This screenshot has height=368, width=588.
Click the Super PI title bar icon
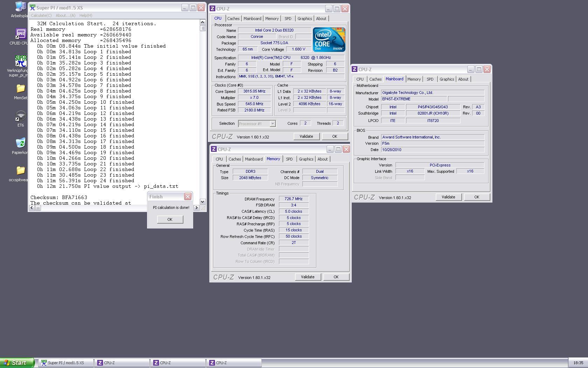[33, 7]
